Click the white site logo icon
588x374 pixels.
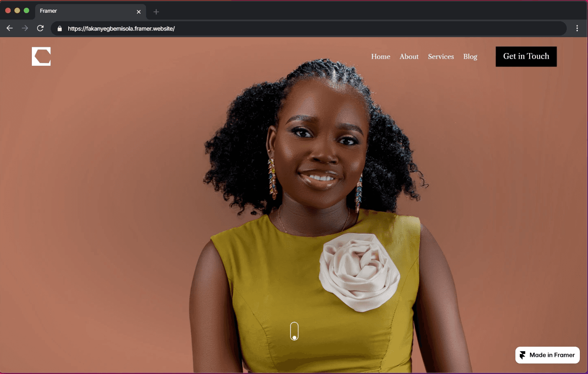41,56
